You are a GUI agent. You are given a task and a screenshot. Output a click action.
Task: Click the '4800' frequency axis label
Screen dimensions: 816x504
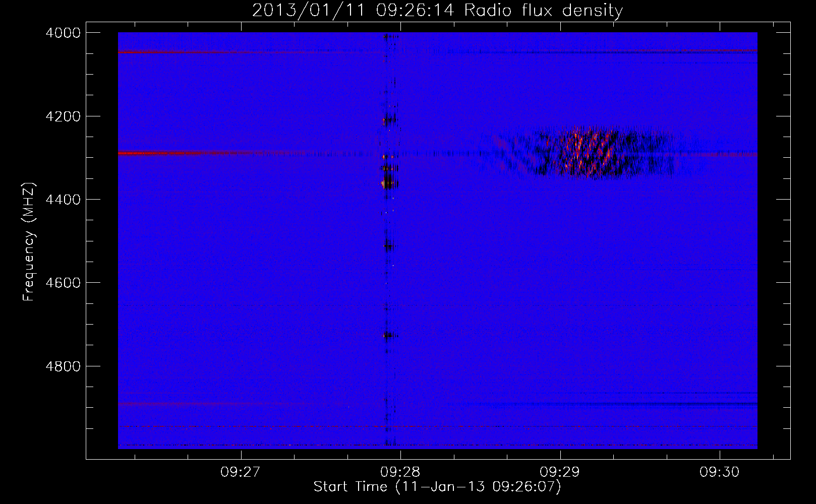[x=63, y=366]
